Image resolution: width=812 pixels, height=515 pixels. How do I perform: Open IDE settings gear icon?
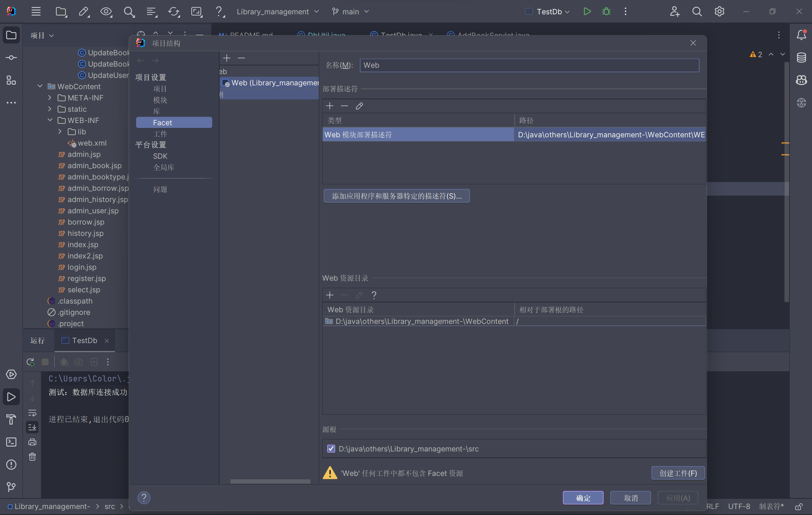719,11
